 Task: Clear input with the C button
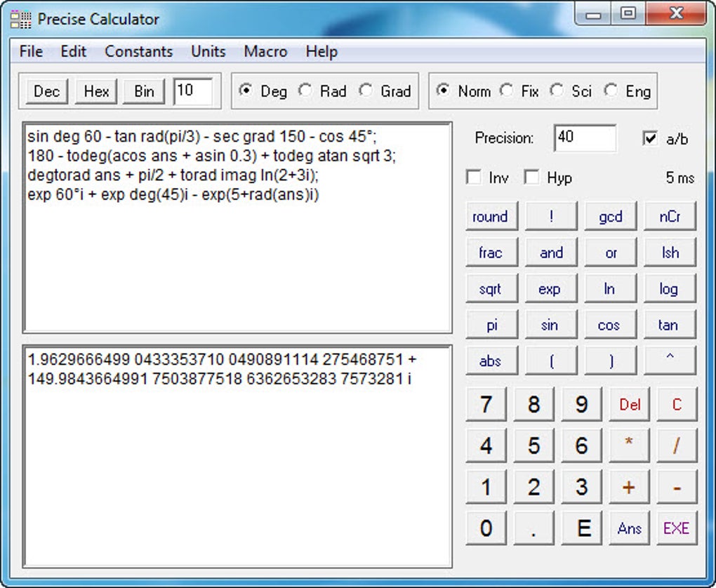click(x=677, y=404)
